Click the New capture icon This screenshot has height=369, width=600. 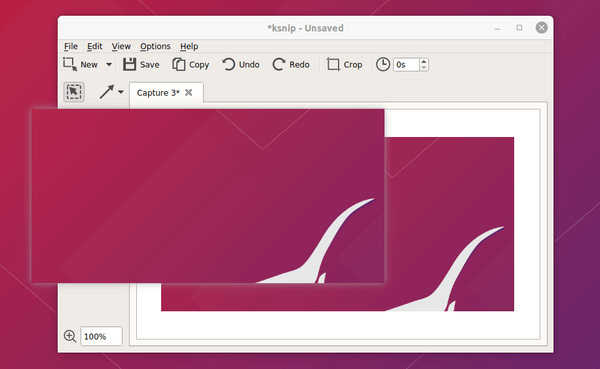point(70,64)
